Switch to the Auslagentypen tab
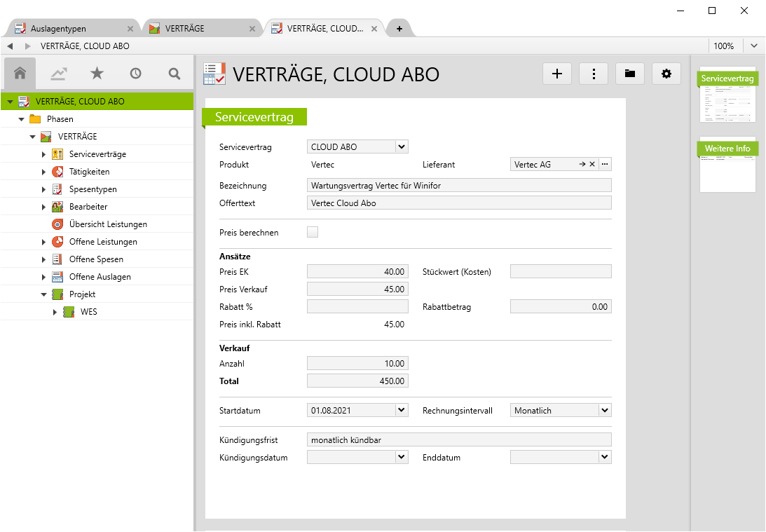The width and height of the screenshot is (766, 532). (x=58, y=29)
